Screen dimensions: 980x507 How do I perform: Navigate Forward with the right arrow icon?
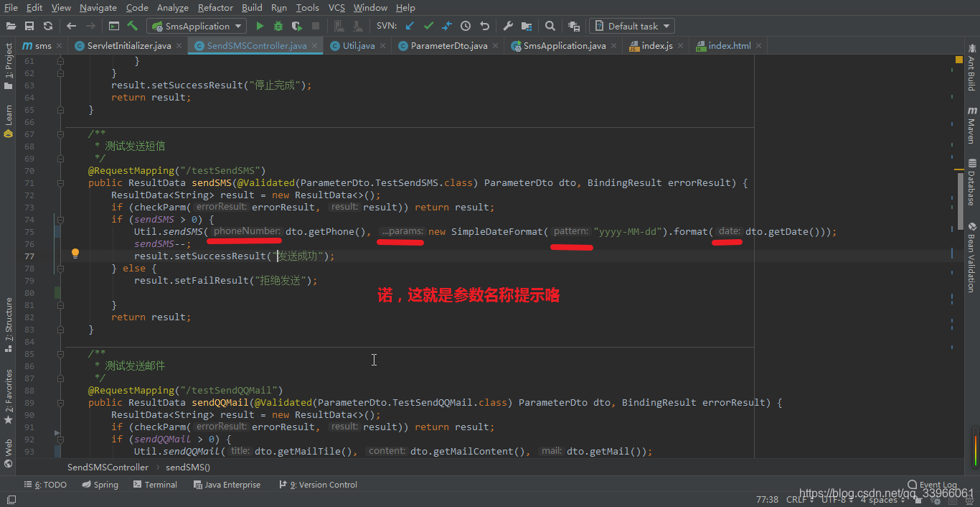tap(90, 26)
